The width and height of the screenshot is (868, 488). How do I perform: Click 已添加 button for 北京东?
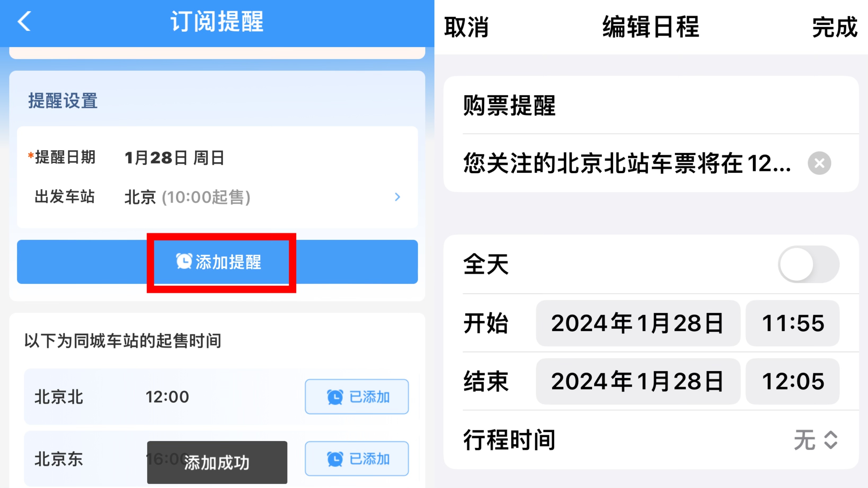pyautogui.click(x=357, y=459)
